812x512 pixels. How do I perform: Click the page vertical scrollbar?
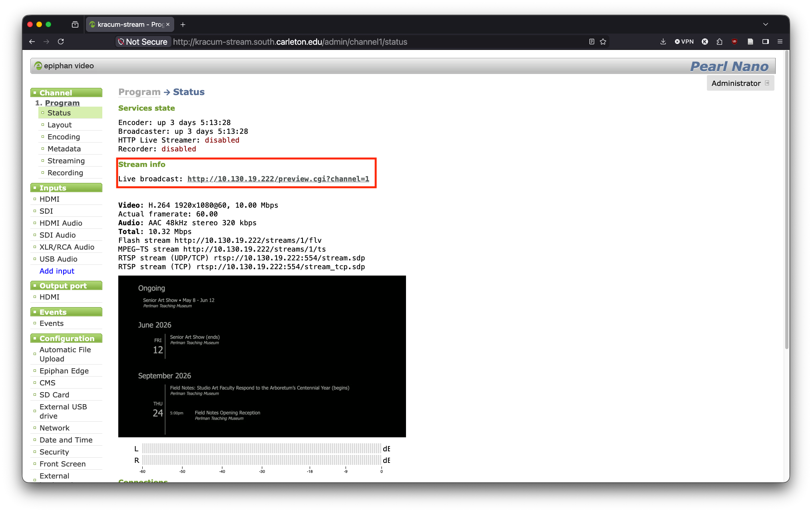click(786, 200)
